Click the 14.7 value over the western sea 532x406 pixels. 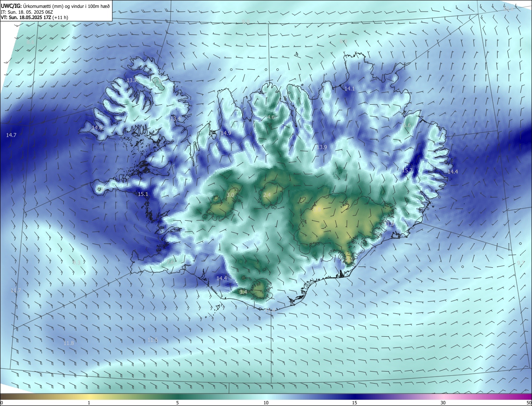11,135
